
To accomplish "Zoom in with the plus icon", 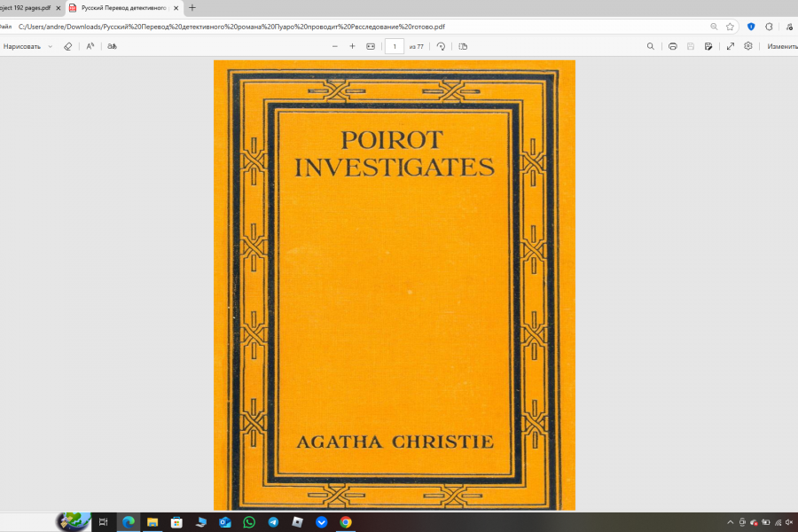I will (352, 46).
